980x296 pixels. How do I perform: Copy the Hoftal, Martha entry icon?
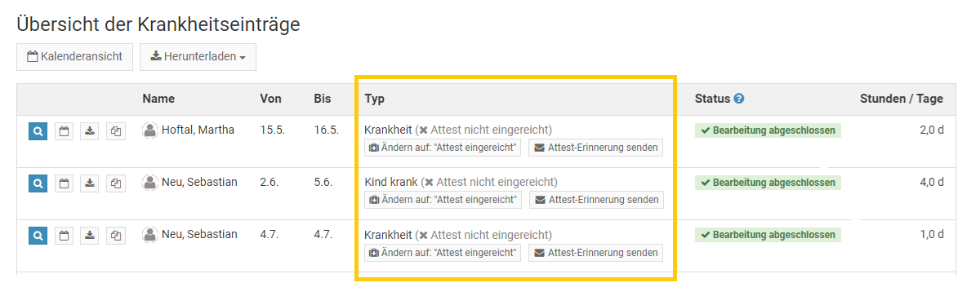pos(116,131)
